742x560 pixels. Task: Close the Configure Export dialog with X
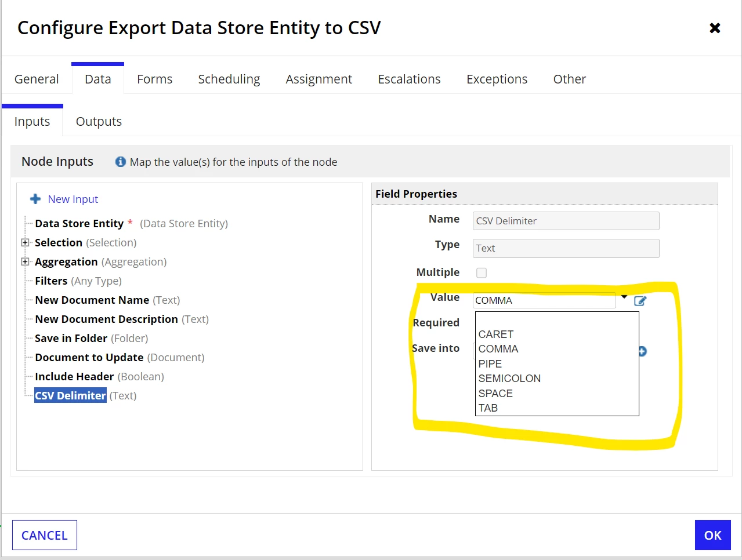click(715, 28)
